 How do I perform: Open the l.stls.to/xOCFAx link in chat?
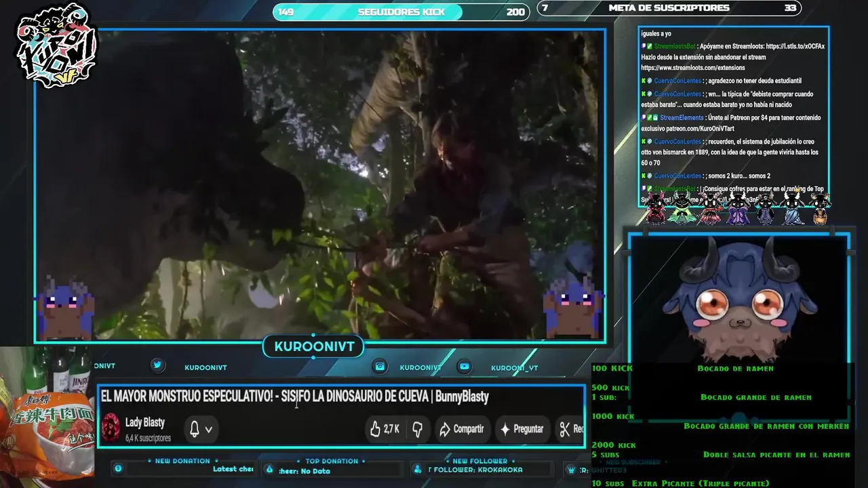click(x=795, y=46)
